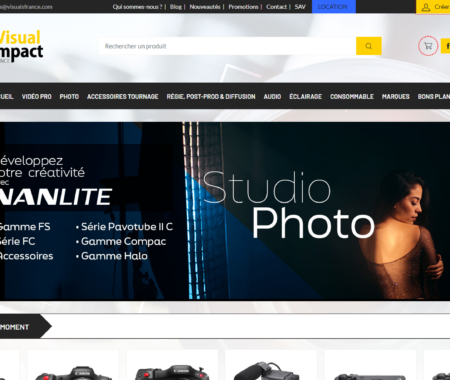Click the Rechercher un produit field

click(227, 46)
